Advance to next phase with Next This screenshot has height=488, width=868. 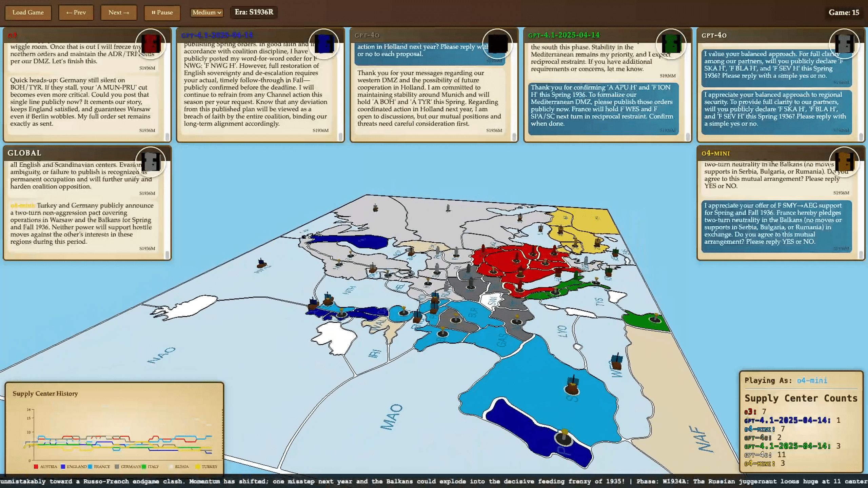[x=119, y=13]
